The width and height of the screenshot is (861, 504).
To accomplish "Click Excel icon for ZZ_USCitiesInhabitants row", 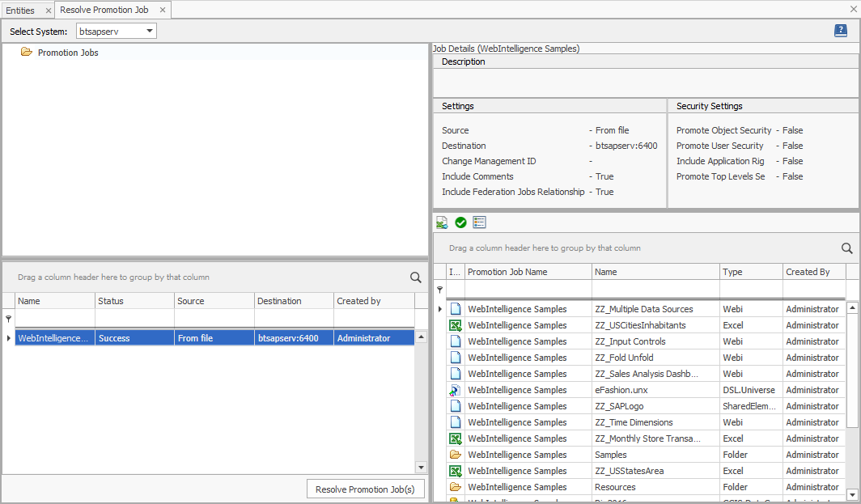I will 456,325.
